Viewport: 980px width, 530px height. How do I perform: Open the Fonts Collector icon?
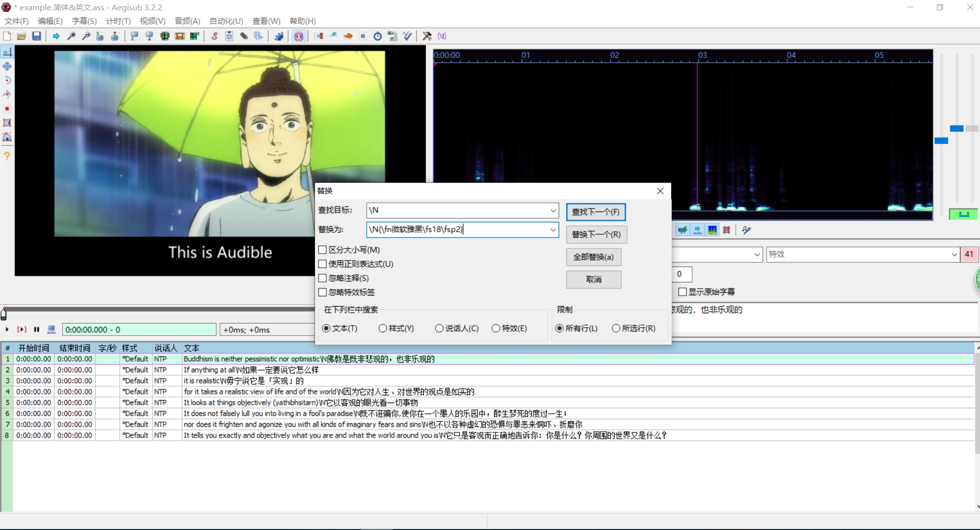click(x=258, y=36)
